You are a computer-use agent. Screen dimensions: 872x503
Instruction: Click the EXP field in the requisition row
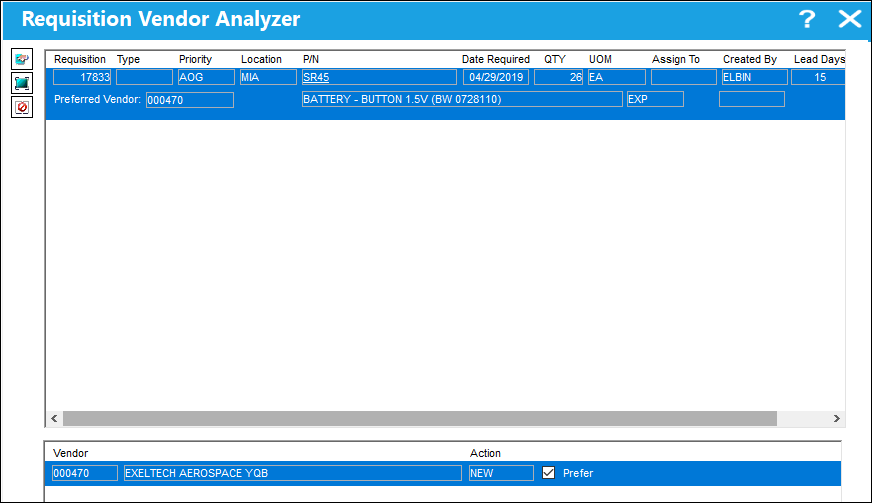point(655,99)
